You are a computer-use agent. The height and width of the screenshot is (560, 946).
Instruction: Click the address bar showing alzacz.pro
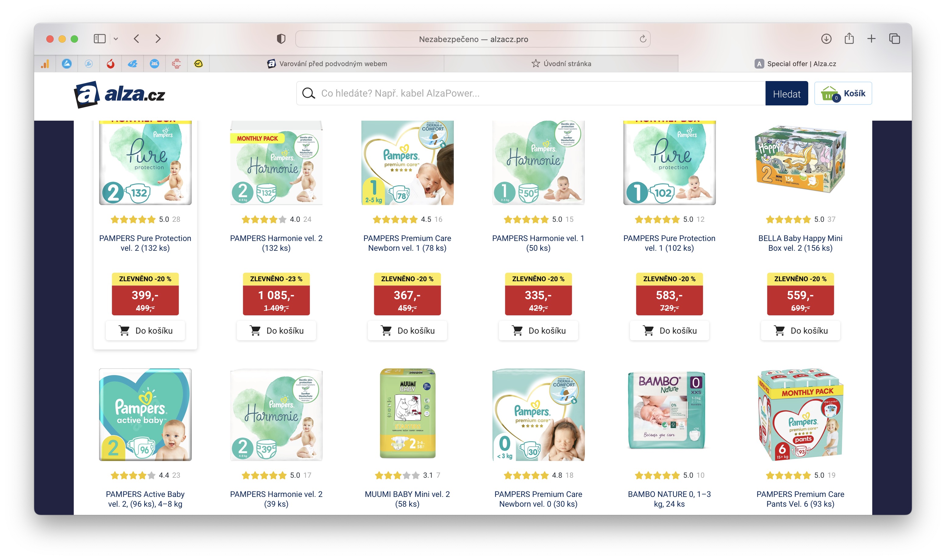pyautogui.click(x=473, y=39)
